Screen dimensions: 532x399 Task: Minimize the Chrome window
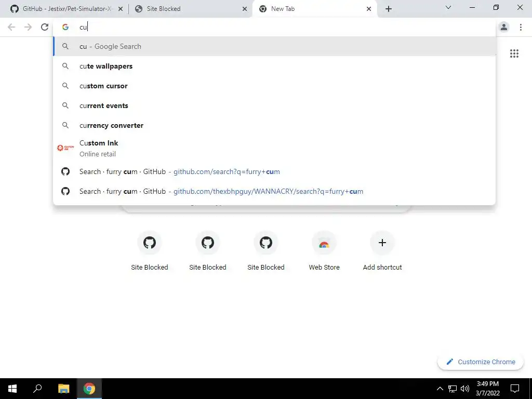(472, 7)
